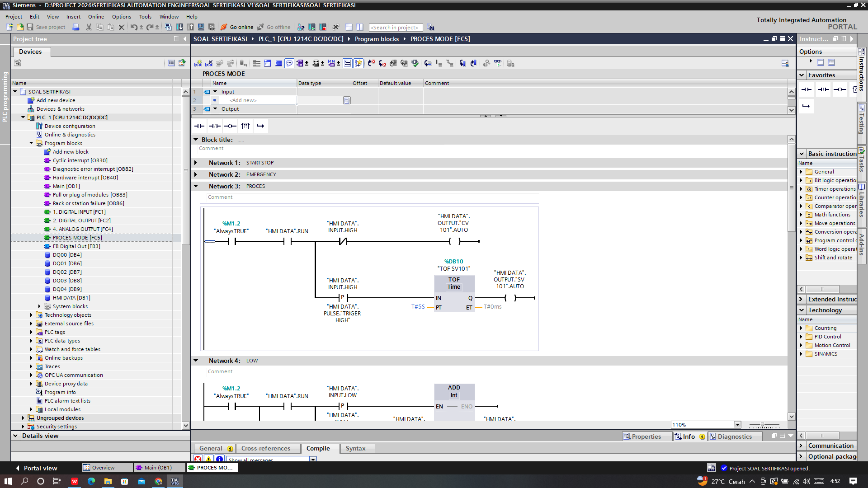The width and height of the screenshot is (868, 488).
Task: Toggle absolute/symbolic operands in editor toolbar
Action: pos(299,63)
